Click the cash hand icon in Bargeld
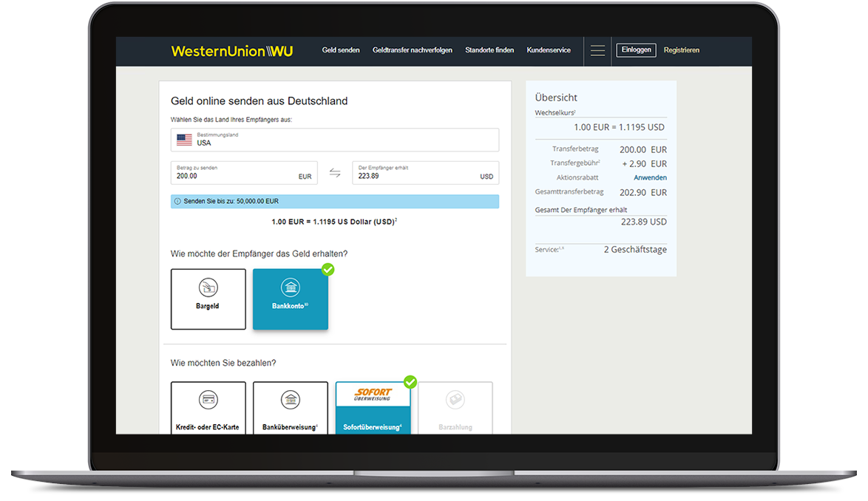868x501 pixels. [x=208, y=287]
